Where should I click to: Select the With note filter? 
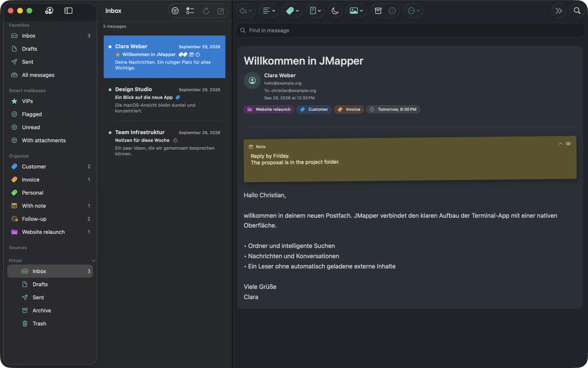click(x=50, y=206)
